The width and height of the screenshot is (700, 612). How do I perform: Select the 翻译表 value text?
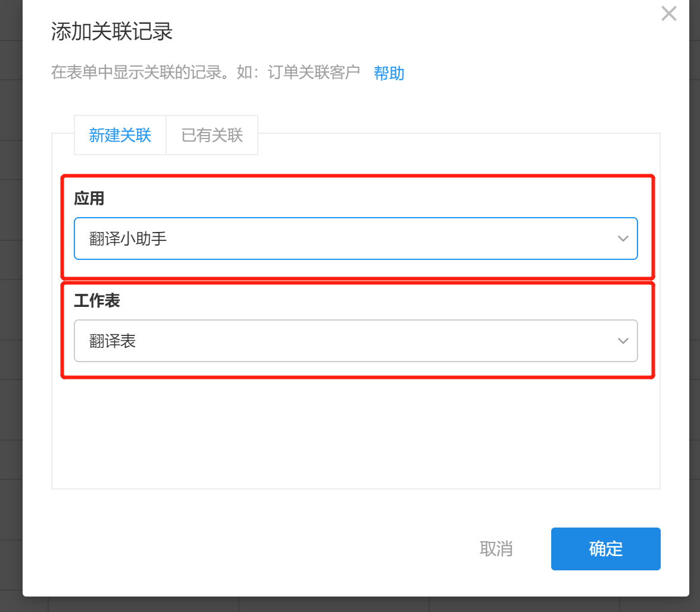(x=112, y=341)
